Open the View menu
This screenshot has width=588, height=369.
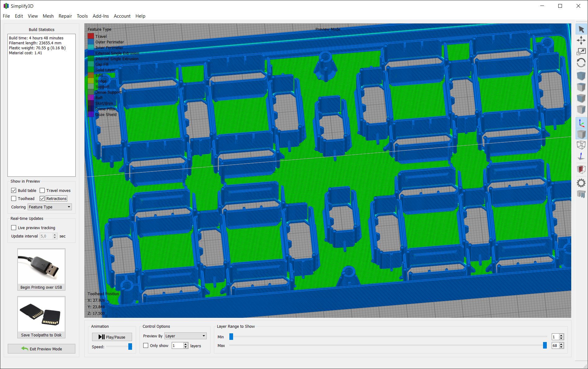[x=33, y=16]
